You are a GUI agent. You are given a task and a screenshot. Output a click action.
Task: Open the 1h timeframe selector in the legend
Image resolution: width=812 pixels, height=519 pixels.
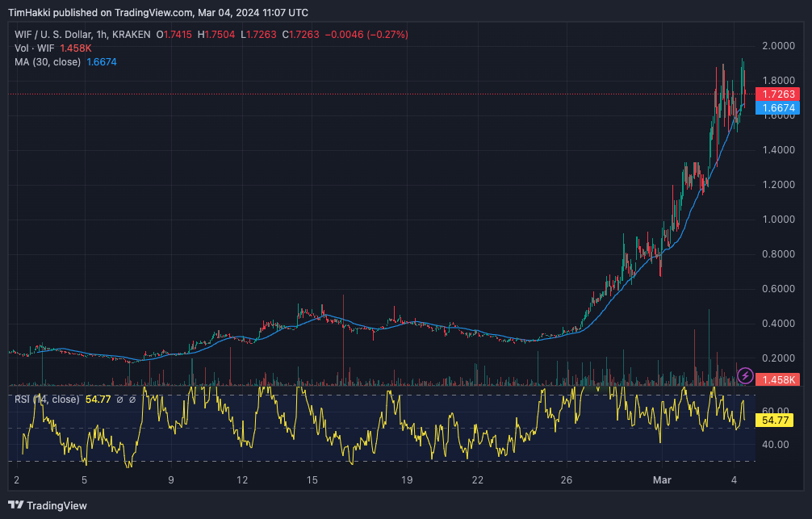coord(101,34)
